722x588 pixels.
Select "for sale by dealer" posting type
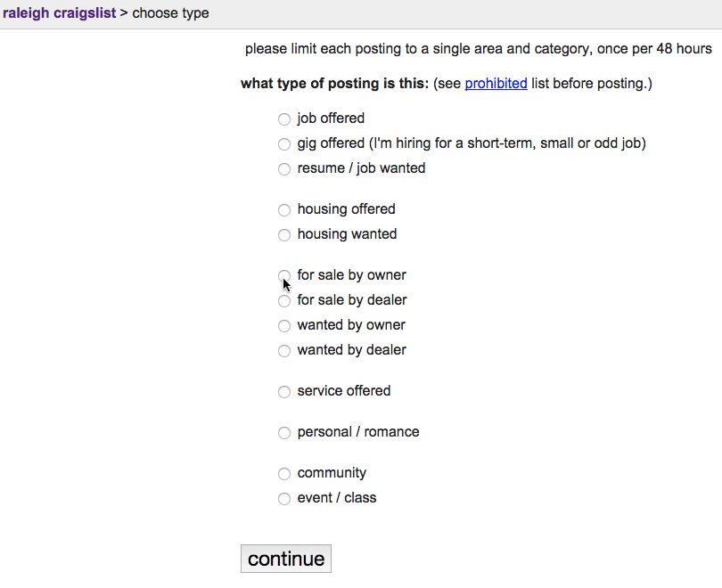pyautogui.click(x=283, y=300)
